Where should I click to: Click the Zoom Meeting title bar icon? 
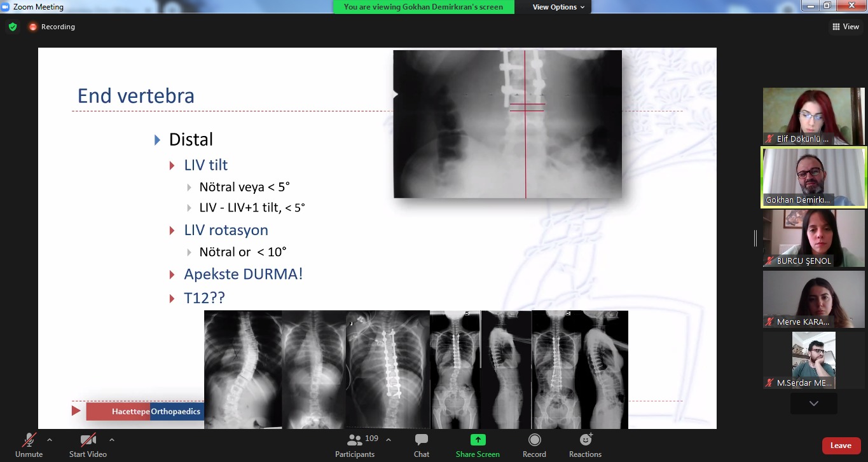tap(6, 7)
